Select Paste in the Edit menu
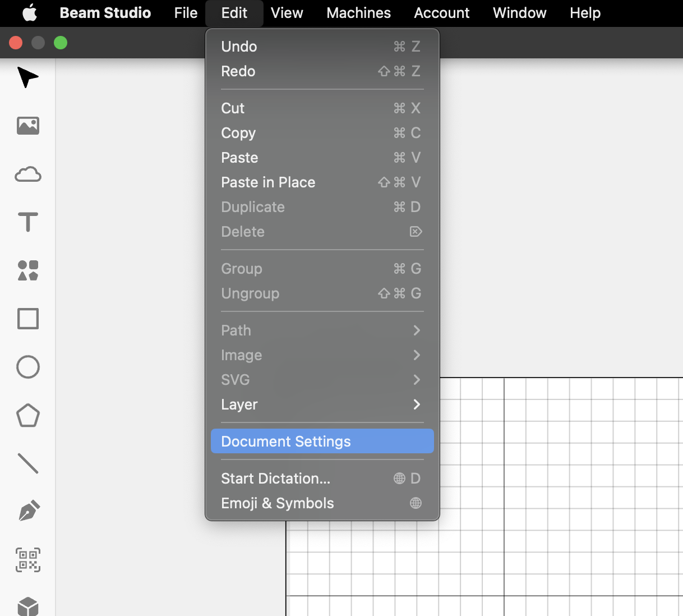683x616 pixels. tap(322, 158)
